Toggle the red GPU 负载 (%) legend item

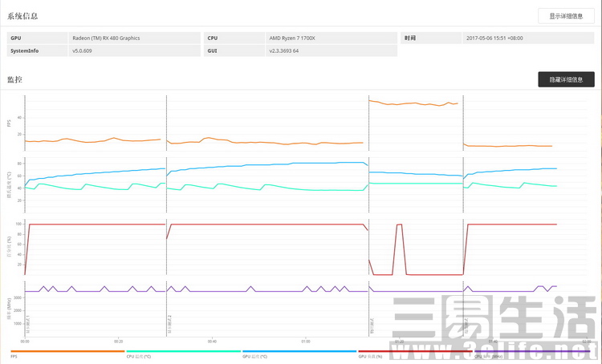pyautogui.click(x=415, y=354)
